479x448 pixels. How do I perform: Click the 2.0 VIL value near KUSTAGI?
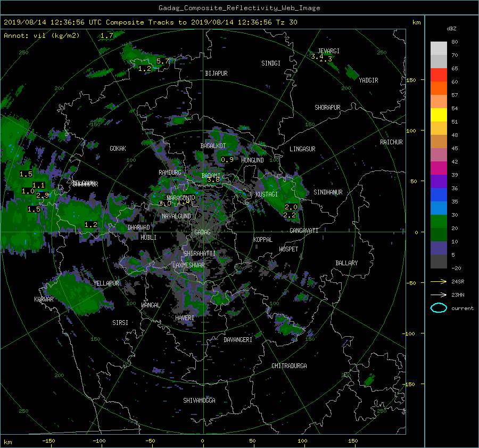click(x=291, y=207)
